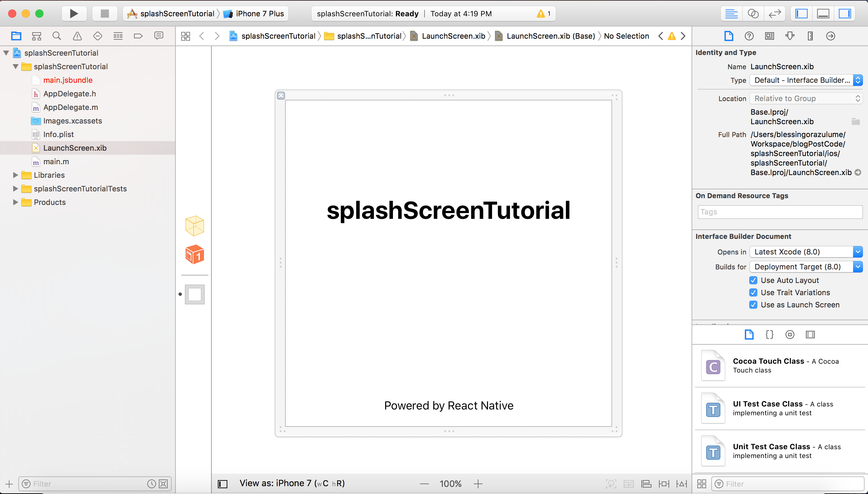The width and height of the screenshot is (868, 494).
Task: Open the Report navigator speech bubble
Action: tap(159, 36)
